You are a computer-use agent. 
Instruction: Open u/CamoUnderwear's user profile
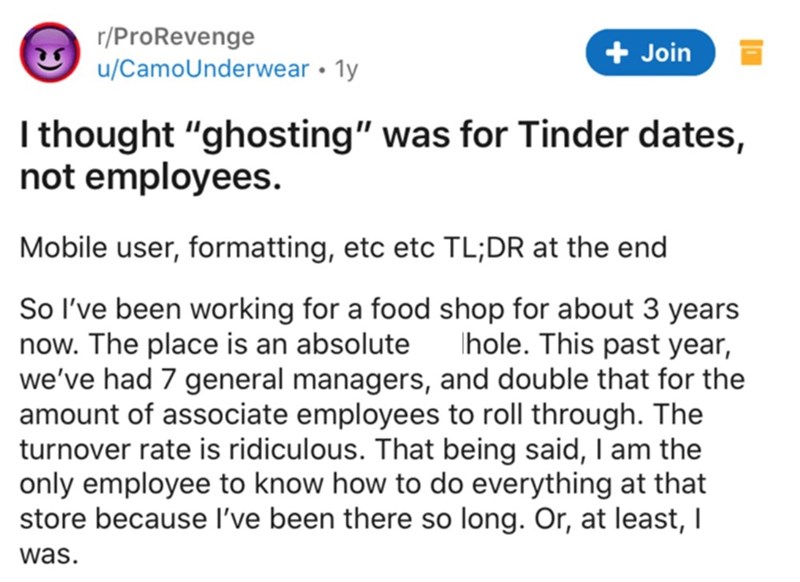point(200,70)
